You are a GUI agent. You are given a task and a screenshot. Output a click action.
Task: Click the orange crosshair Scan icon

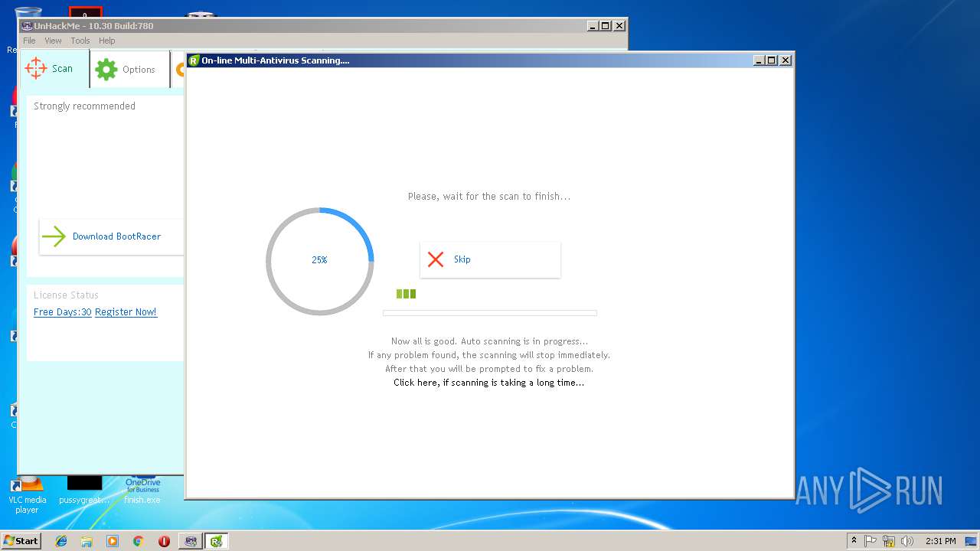[36, 69]
